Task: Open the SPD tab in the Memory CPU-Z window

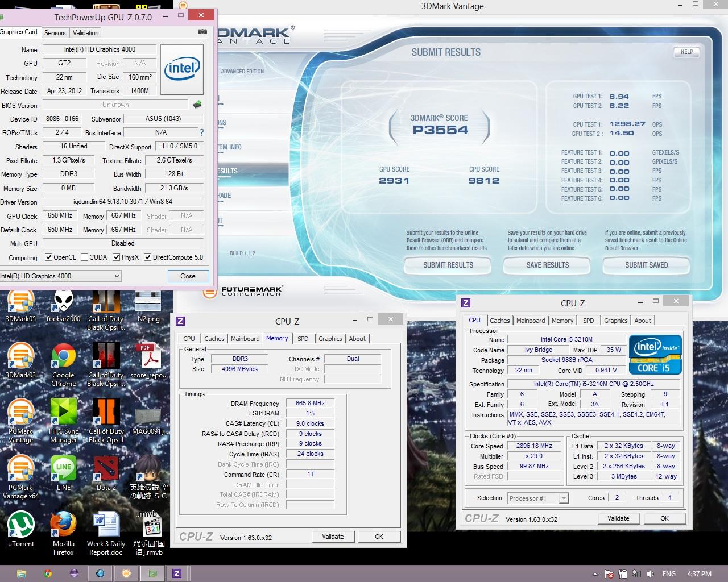Action: [x=303, y=339]
